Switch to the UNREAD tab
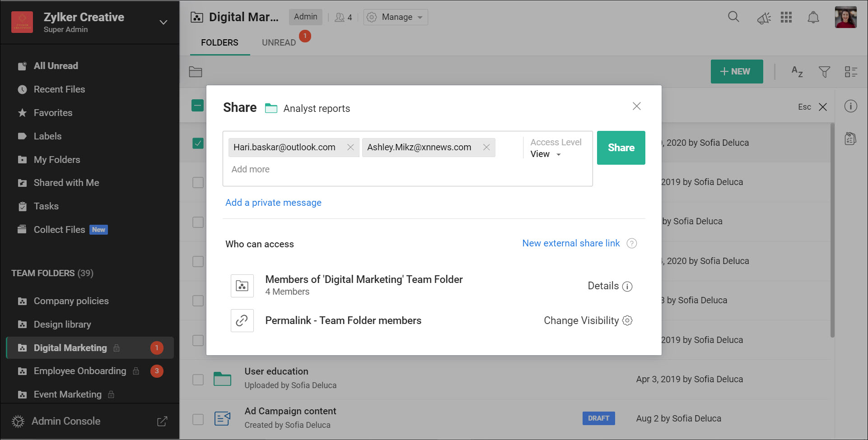 pos(278,42)
